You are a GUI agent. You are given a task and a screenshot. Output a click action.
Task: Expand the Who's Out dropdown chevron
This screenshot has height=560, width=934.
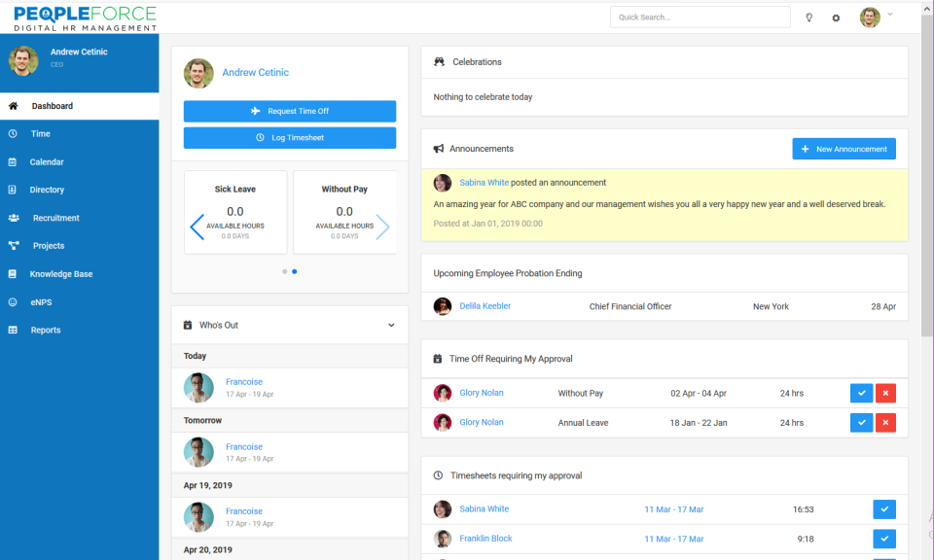(x=391, y=325)
